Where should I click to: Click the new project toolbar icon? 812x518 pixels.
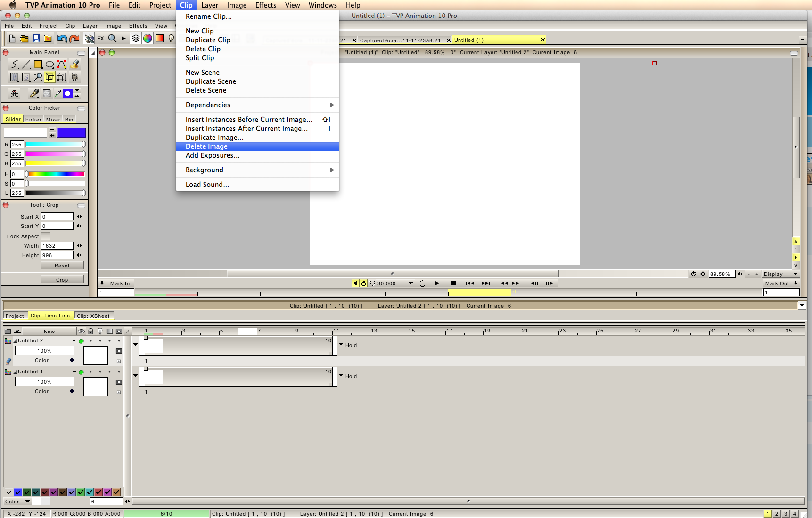(x=12, y=39)
